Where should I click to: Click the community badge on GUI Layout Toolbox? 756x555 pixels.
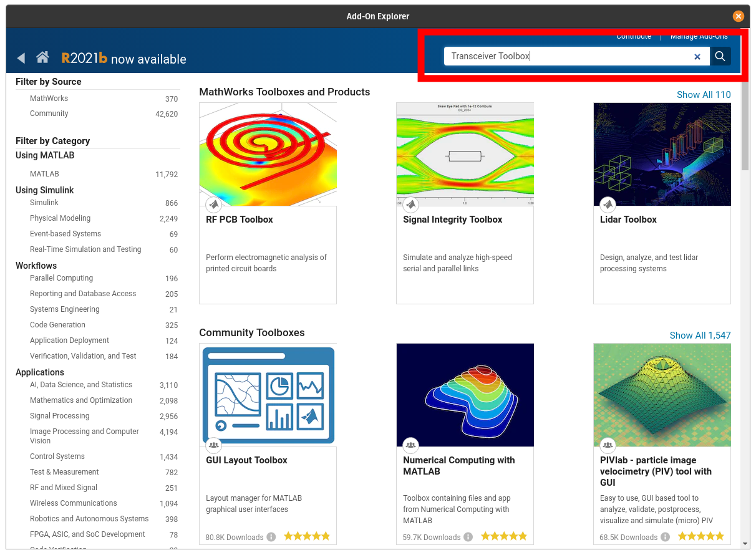pos(213,445)
